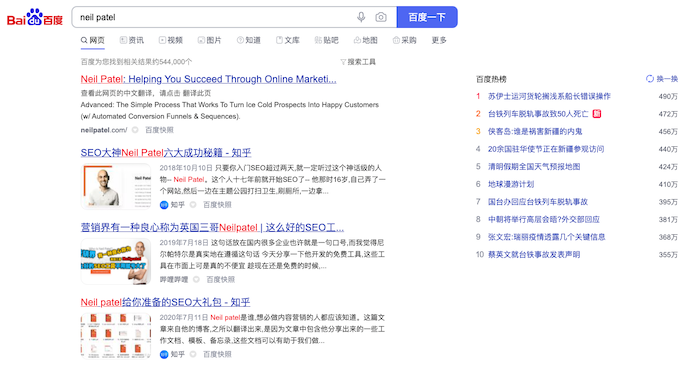The width and height of the screenshot is (700, 365).
Task: Select the 网页 tab
Action: tap(92, 40)
